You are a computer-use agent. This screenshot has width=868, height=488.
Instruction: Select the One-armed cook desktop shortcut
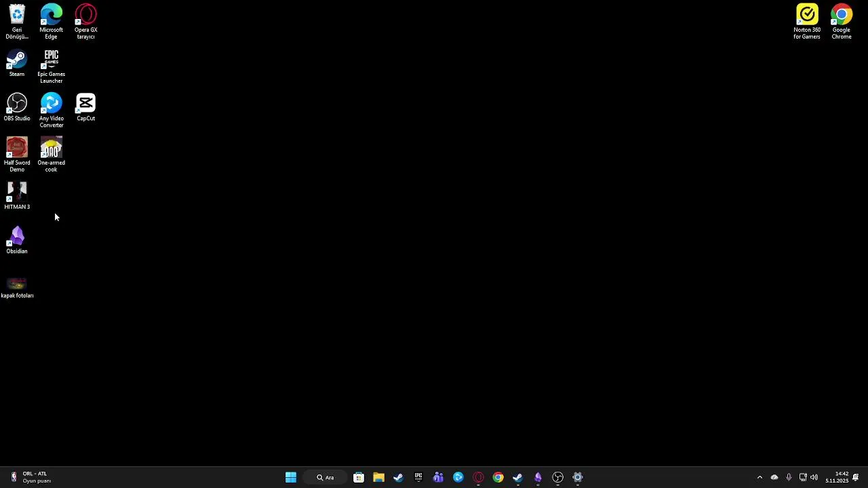tap(51, 155)
